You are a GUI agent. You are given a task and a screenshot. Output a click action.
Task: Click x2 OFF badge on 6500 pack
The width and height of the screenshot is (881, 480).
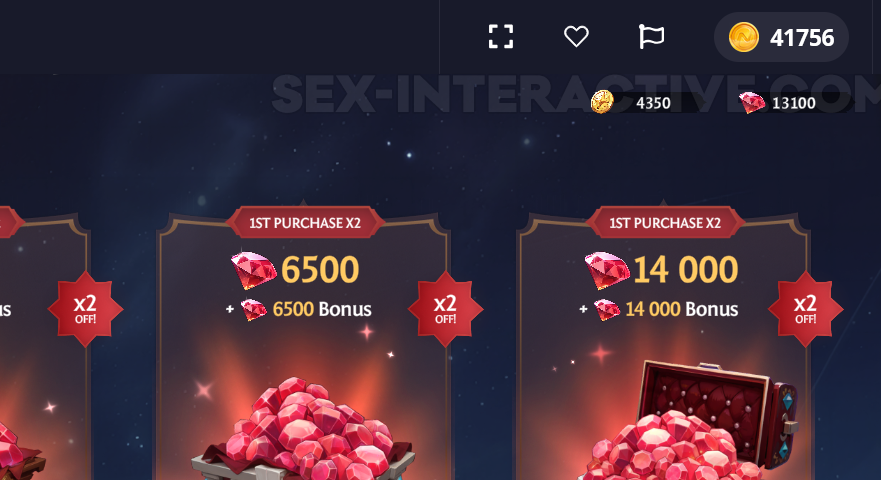446,309
